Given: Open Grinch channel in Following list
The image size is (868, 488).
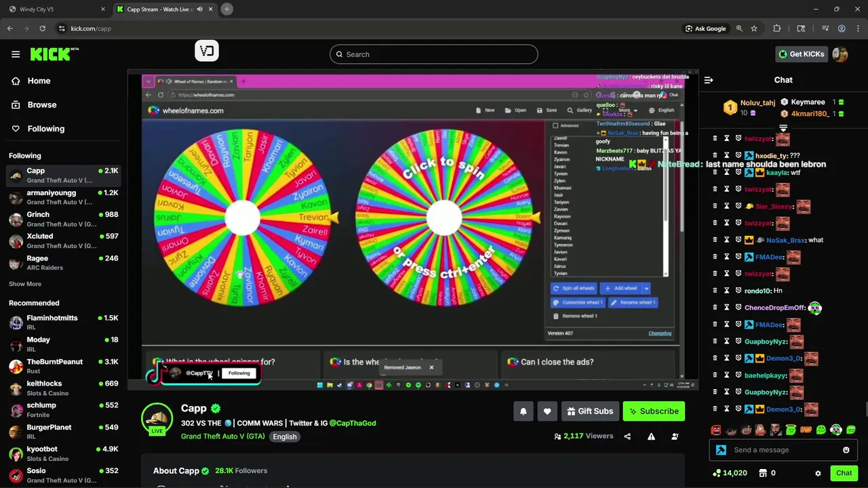Looking at the screenshot, I should click(63, 219).
